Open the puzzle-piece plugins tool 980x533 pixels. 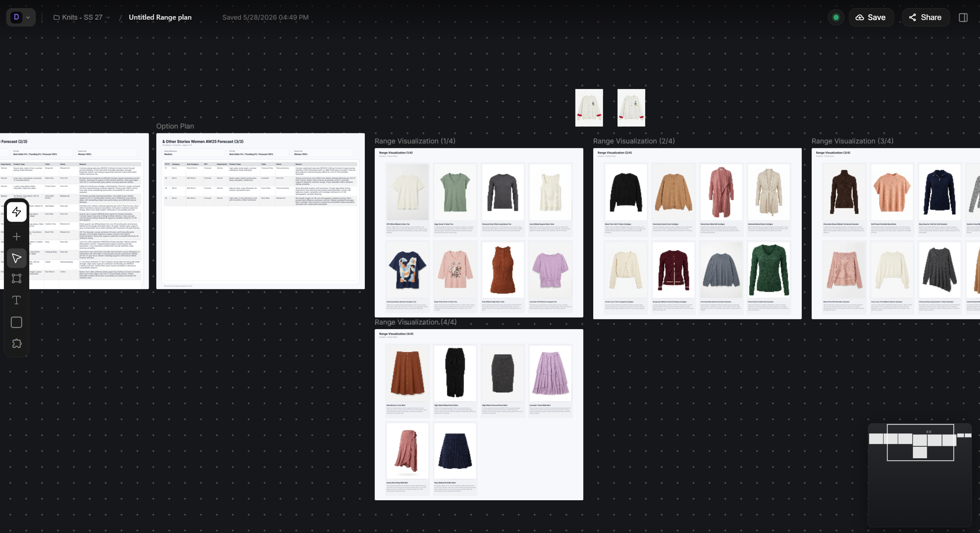coord(17,343)
